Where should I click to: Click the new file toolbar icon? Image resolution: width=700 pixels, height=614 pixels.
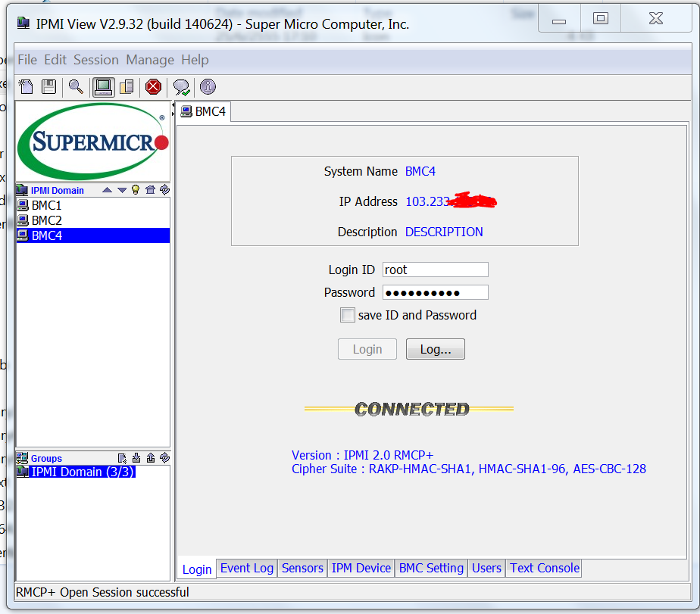tap(27, 86)
